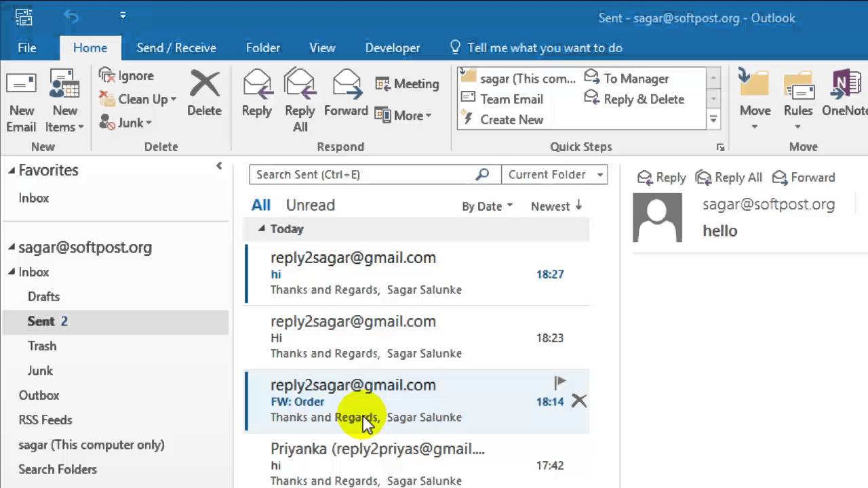This screenshot has height=488, width=868.
Task: Open the 18:27 email with subject hi
Action: click(416, 273)
